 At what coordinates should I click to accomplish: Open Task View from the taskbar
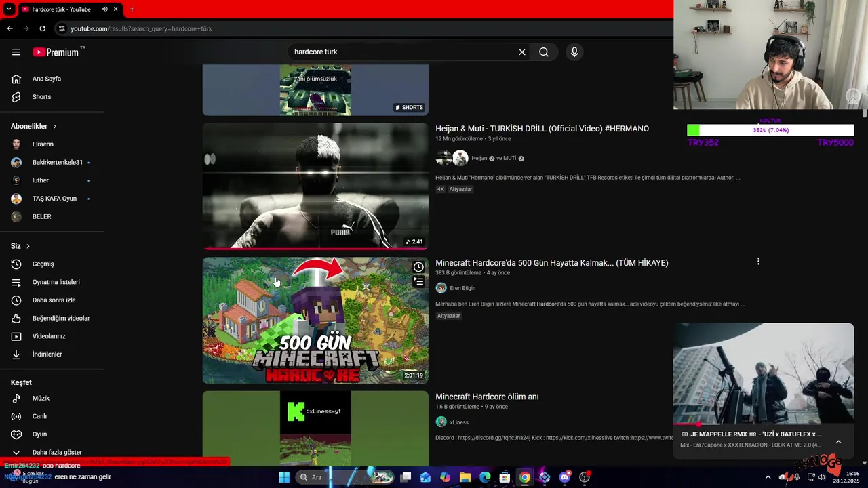[x=406, y=477]
